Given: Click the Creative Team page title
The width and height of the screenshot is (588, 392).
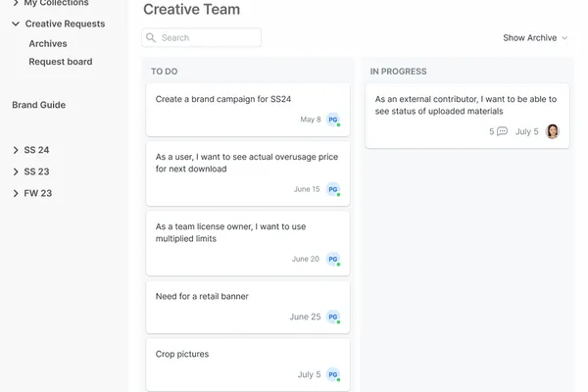Looking at the screenshot, I should pyautogui.click(x=192, y=10).
